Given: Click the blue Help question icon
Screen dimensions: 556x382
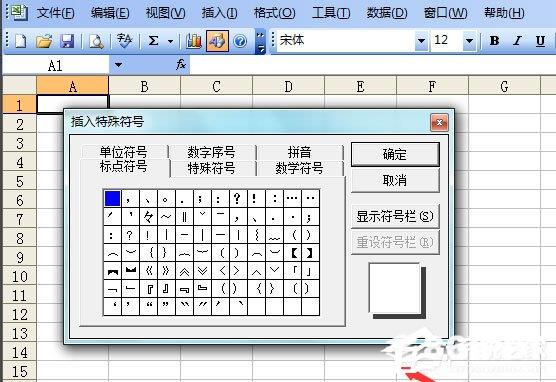Looking at the screenshot, I should 240,41.
